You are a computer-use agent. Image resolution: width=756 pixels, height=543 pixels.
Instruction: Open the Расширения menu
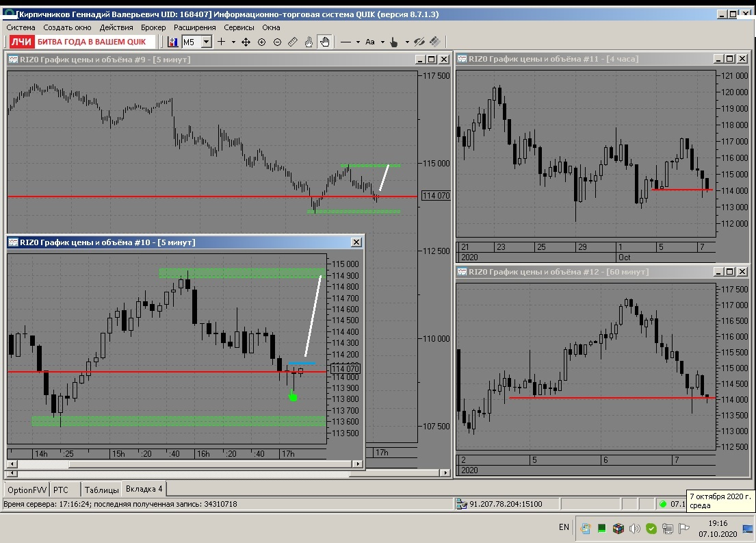[x=195, y=27]
